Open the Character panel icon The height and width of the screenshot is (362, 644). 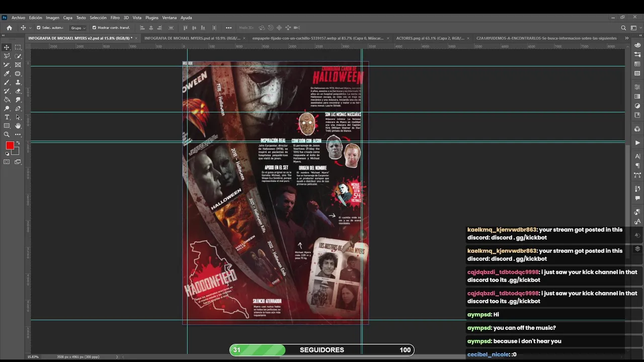(637, 156)
